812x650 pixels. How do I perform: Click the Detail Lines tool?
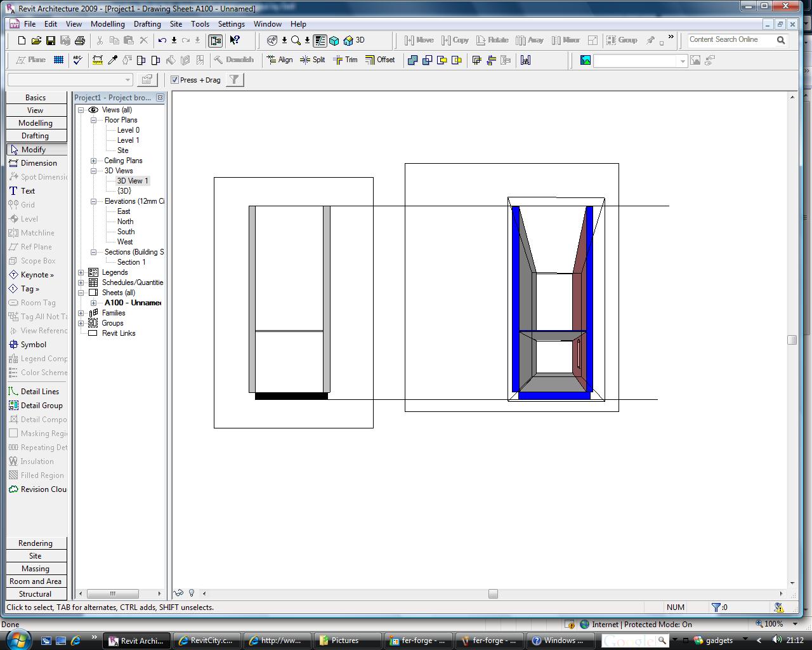click(x=39, y=392)
